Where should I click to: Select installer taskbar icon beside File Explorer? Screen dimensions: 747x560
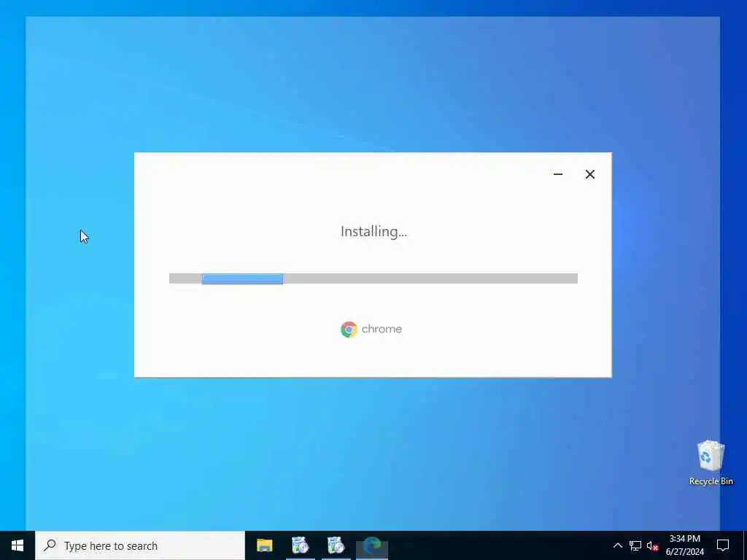click(300, 545)
